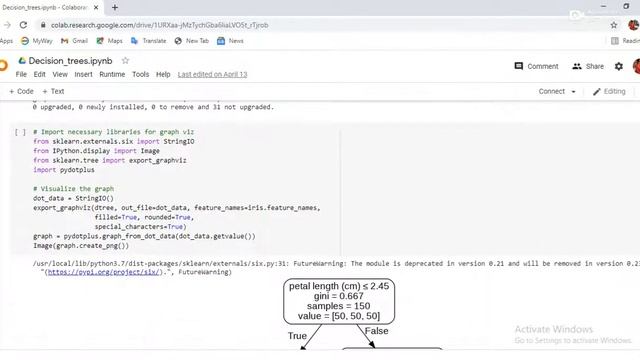Click the Google Drive notebook icon
The height and width of the screenshot is (360, 640).
(22, 60)
